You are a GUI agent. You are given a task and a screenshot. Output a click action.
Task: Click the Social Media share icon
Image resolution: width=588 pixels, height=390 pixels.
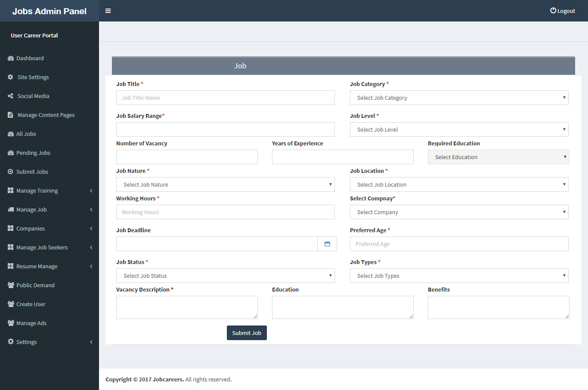pos(10,96)
